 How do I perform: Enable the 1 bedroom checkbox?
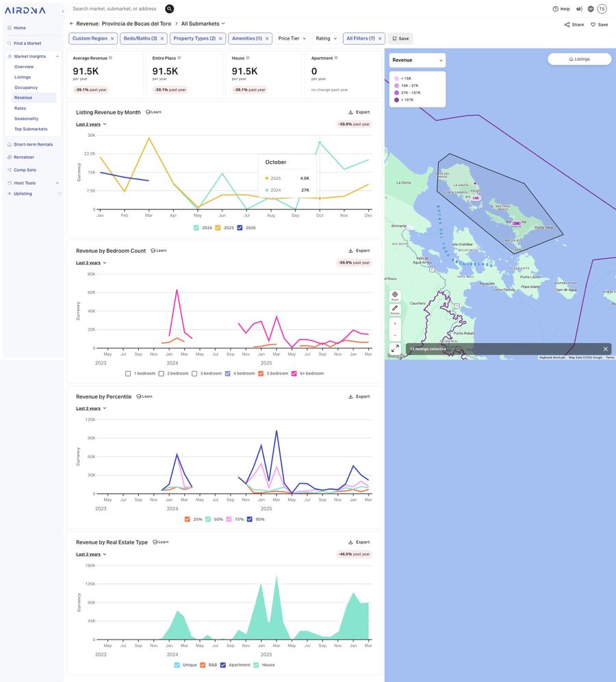point(128,372)
